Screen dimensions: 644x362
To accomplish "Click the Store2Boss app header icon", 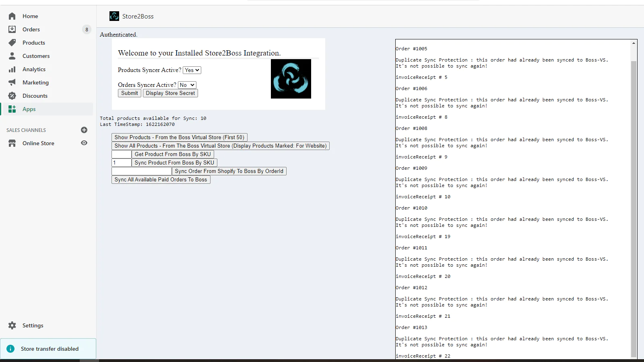I will point(114,16).
